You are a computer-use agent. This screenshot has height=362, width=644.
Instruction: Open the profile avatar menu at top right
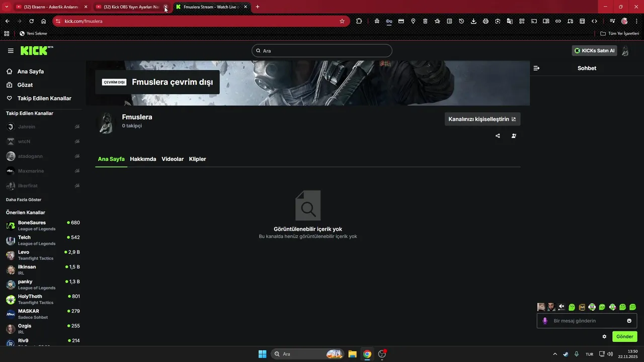625,51
